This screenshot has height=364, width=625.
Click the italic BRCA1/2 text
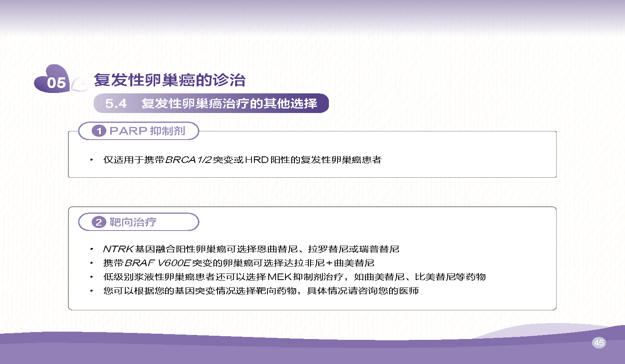coord(188,160)
